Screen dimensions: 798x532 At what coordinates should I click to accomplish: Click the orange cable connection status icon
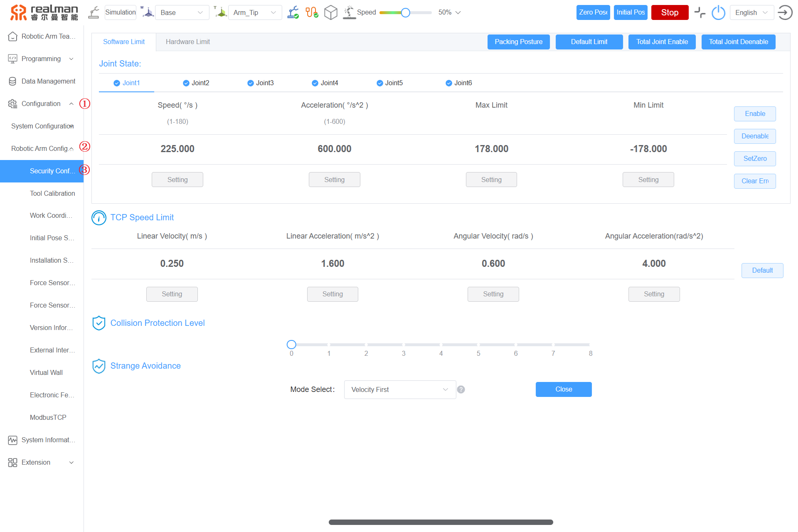click(311, 12)
